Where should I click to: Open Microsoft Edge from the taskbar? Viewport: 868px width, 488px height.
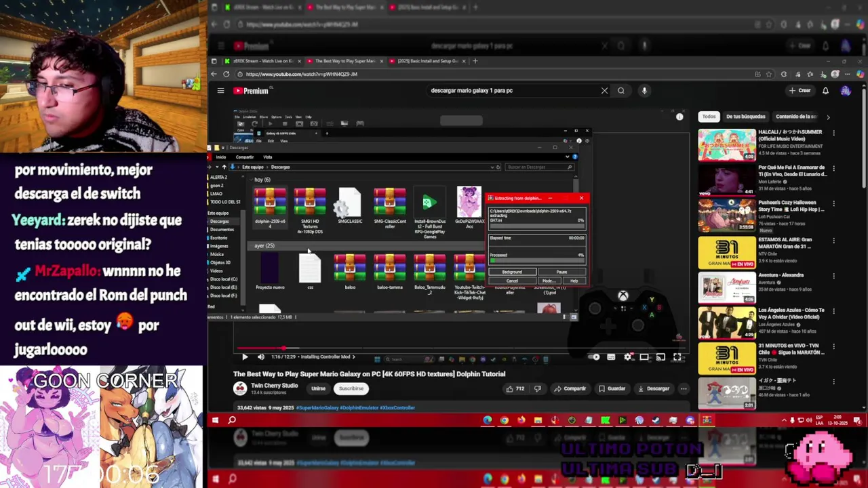tap(488, 420)
